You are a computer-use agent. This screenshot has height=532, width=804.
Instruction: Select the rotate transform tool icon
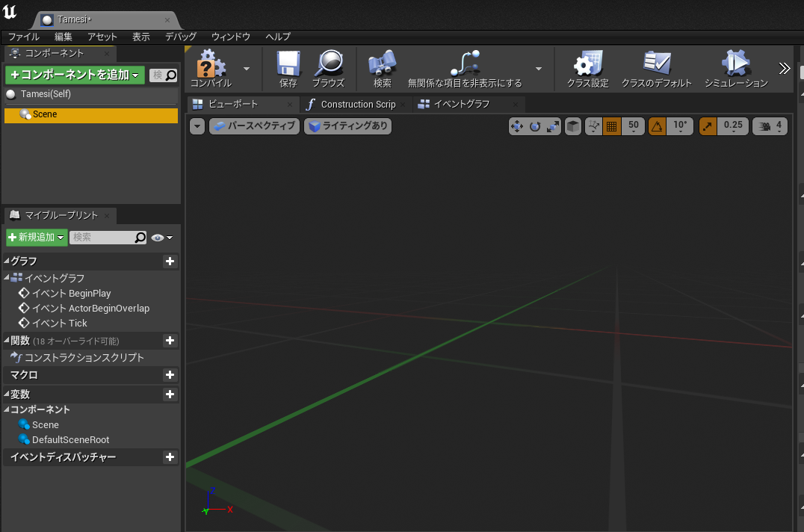[x=535, y=126]
